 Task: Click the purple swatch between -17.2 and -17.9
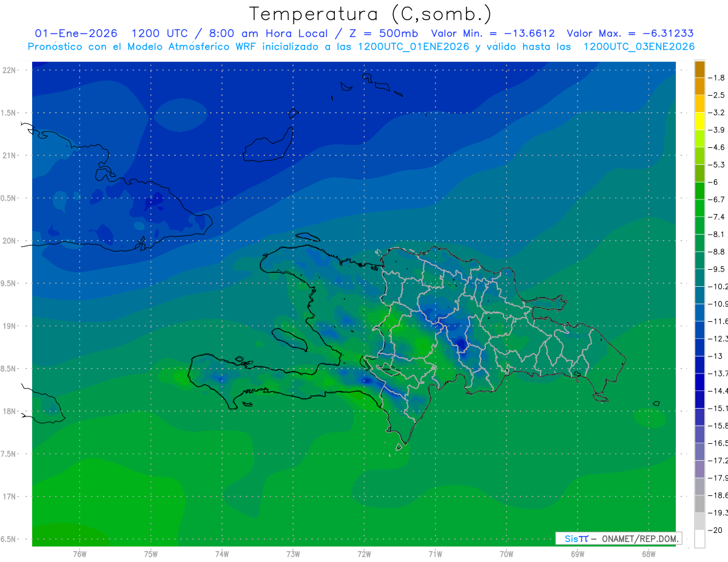point(699,469)
